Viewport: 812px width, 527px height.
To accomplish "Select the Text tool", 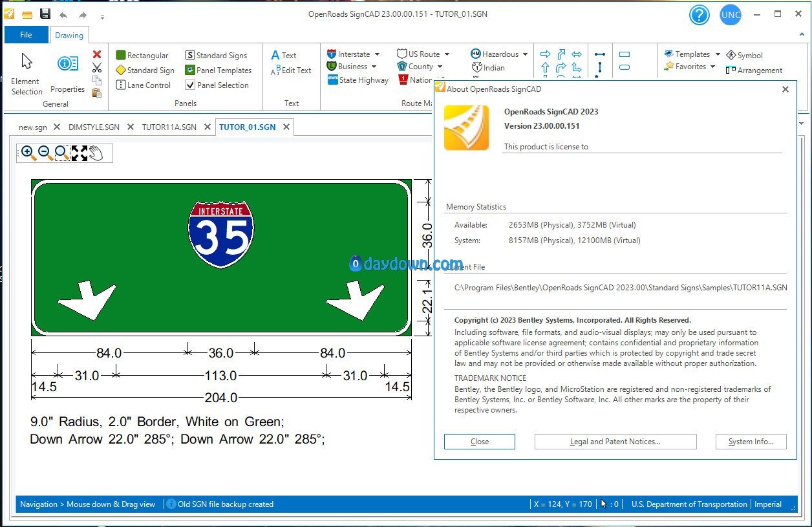I will 284,55.
